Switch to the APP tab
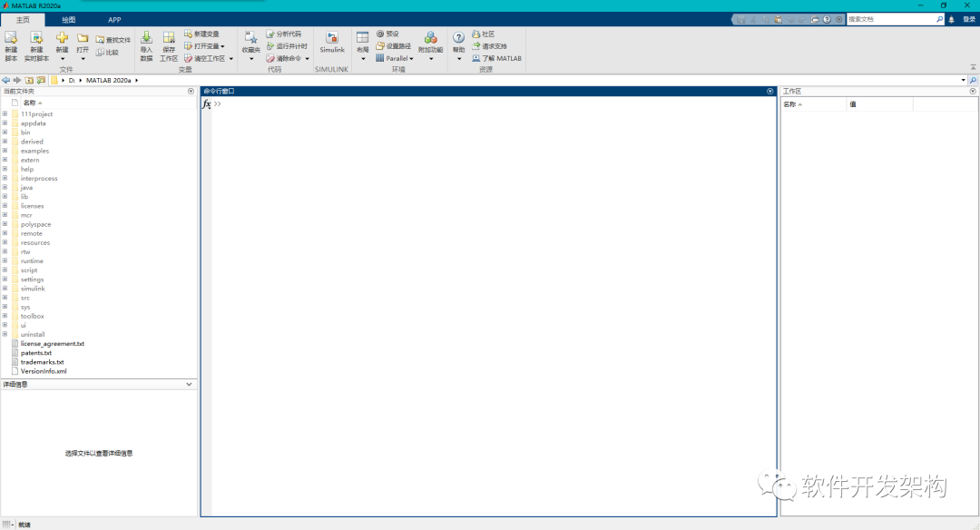Image resolution: width=980 pixels, height=530 pixels. click(x=114, y=20)
